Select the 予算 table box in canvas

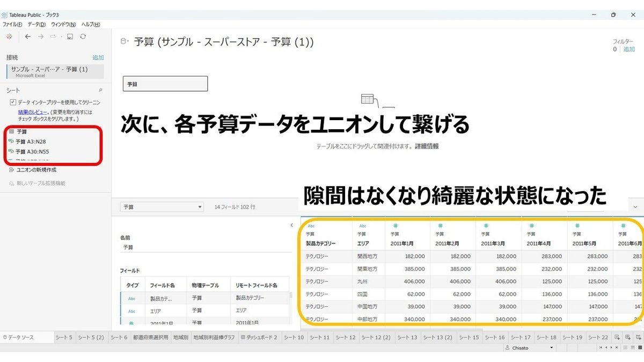pyautogui.click(x=165, y=84)
